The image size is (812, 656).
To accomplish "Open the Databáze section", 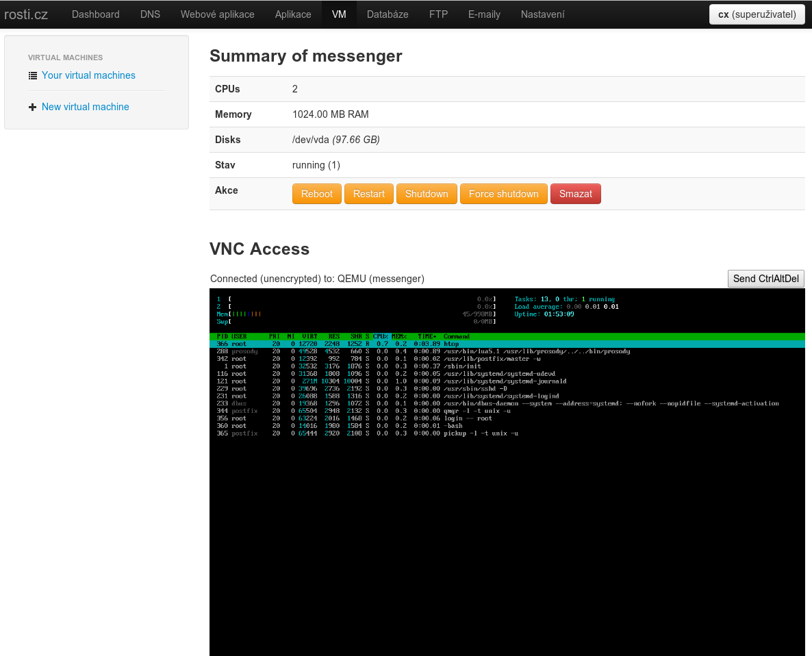I will click(388, 14).
